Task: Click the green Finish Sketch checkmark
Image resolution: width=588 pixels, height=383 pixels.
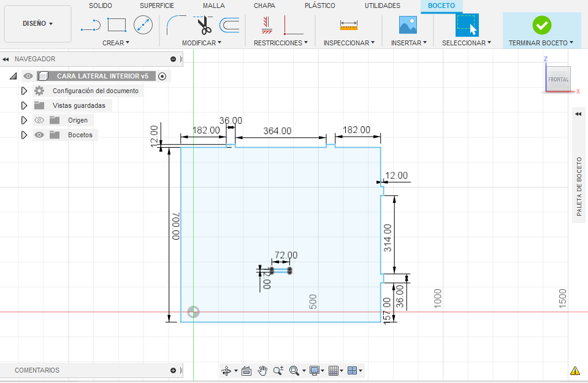Action: click(542, 25)
